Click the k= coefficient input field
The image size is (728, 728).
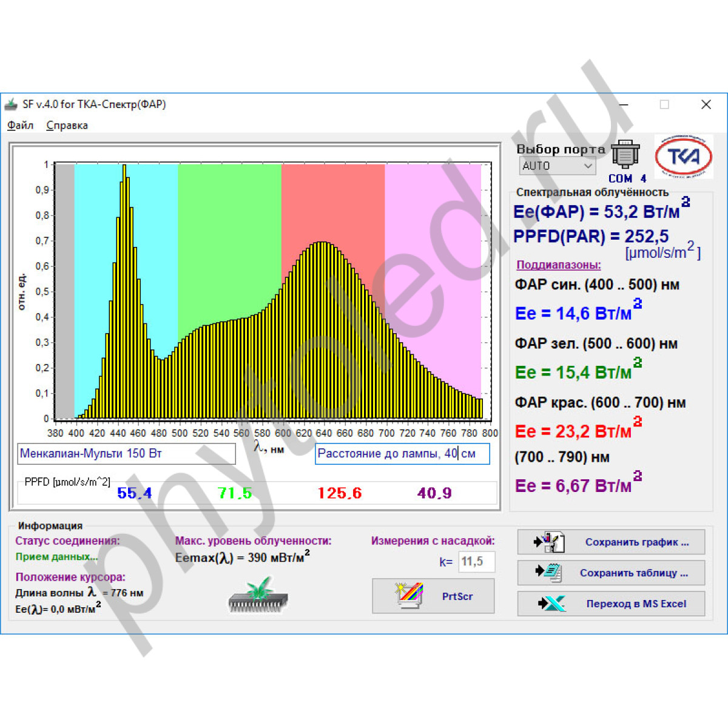tap(476, 562)
